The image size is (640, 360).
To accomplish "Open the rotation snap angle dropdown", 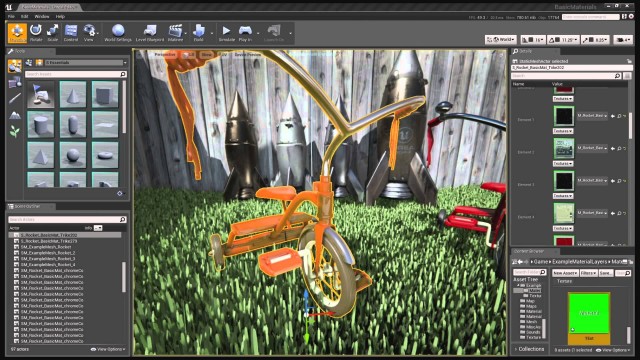I will tap(569, 40).
